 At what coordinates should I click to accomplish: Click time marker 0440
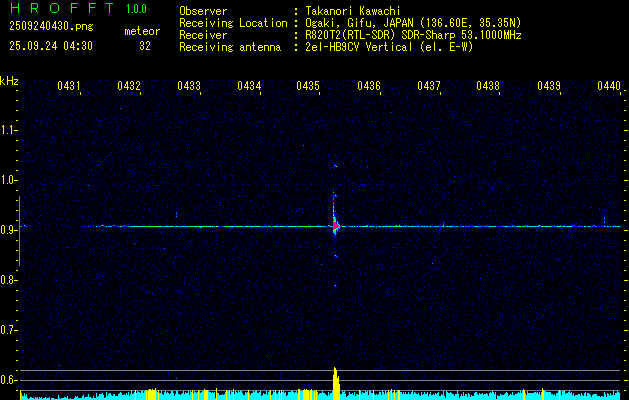[609, 86]
